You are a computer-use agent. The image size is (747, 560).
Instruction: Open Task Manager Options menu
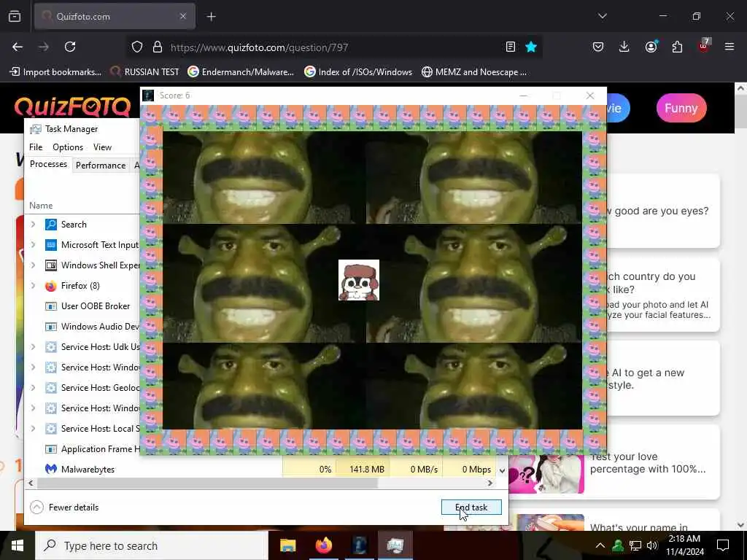(x=68, y=147)
